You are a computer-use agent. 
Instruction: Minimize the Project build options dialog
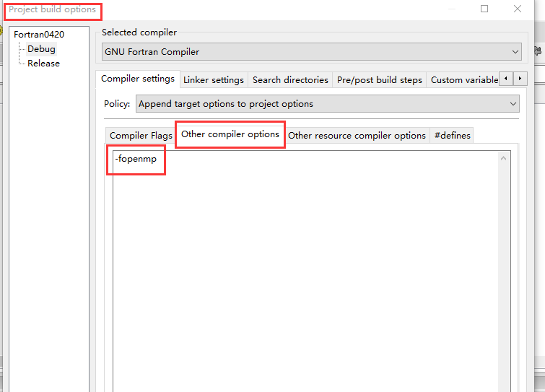click(451, 9)
